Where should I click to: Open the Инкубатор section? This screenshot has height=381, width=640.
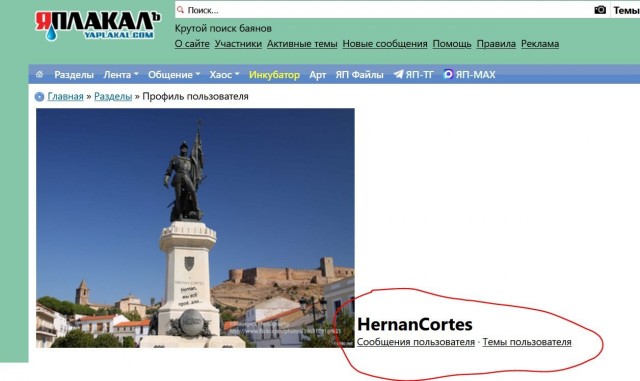click(274, 75)
